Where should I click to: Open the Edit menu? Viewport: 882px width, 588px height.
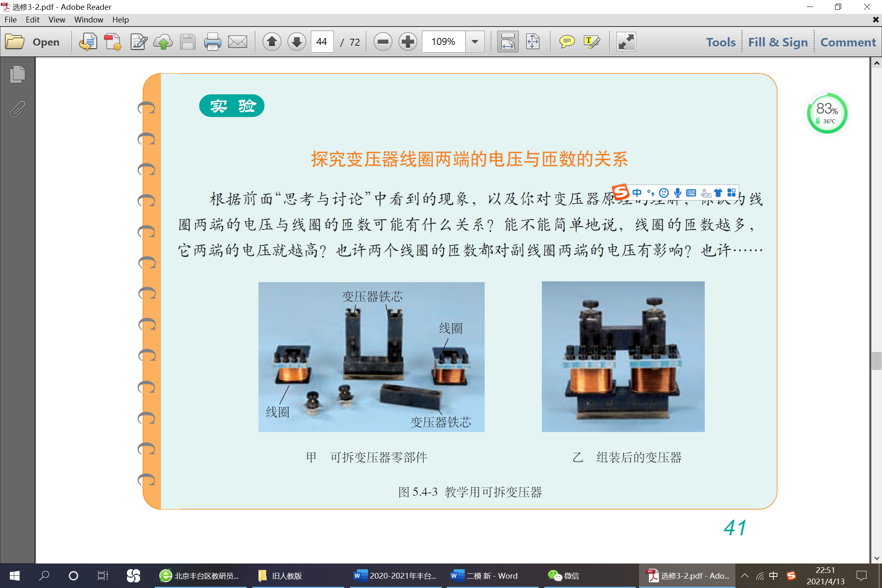point(33,20)
